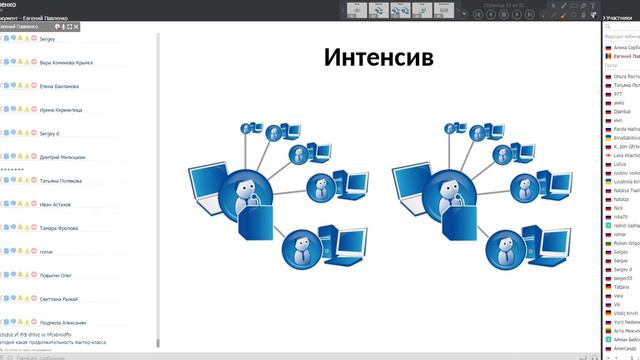Open the fifth slide thumbnail in top strip
The image size is (640, 360).
coord(444,10)
